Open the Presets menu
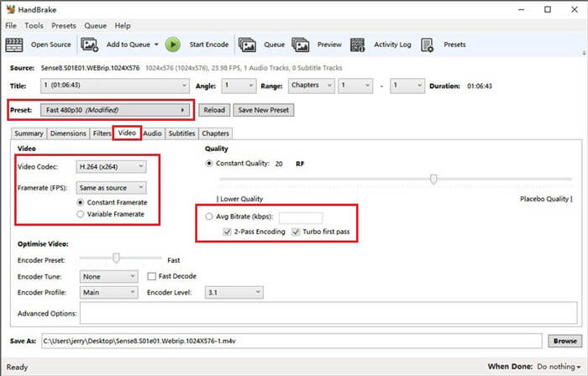The width and height of the screenshot is (588, 376). click(64, 26)
